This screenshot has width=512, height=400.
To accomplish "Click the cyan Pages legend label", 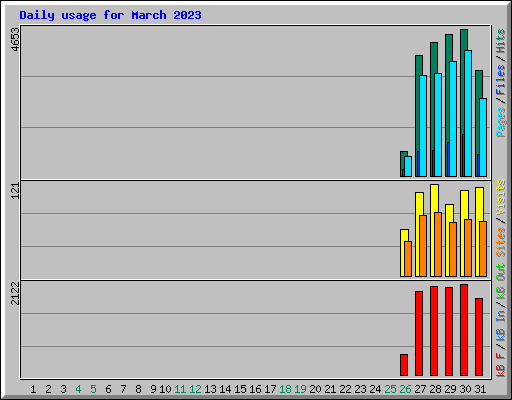I will point(500,121).
